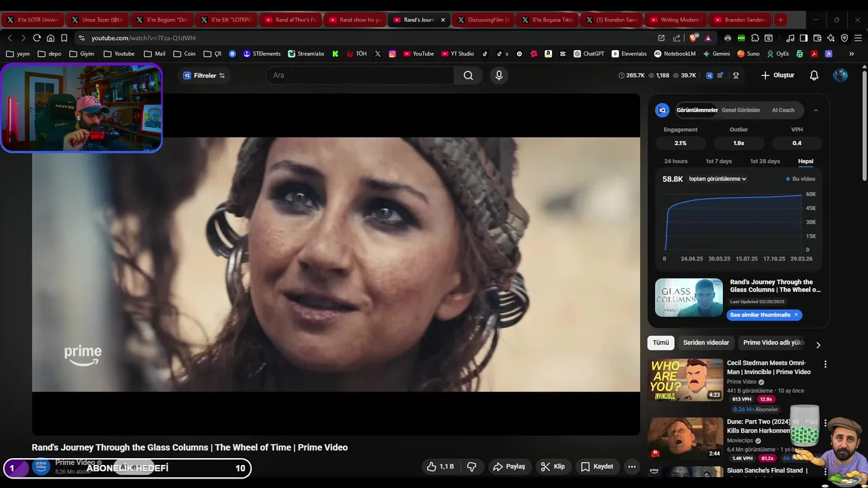The image size is (868, 488).
Task: Show more filter chips with right arrow
Action: click(x=818, y=344)
